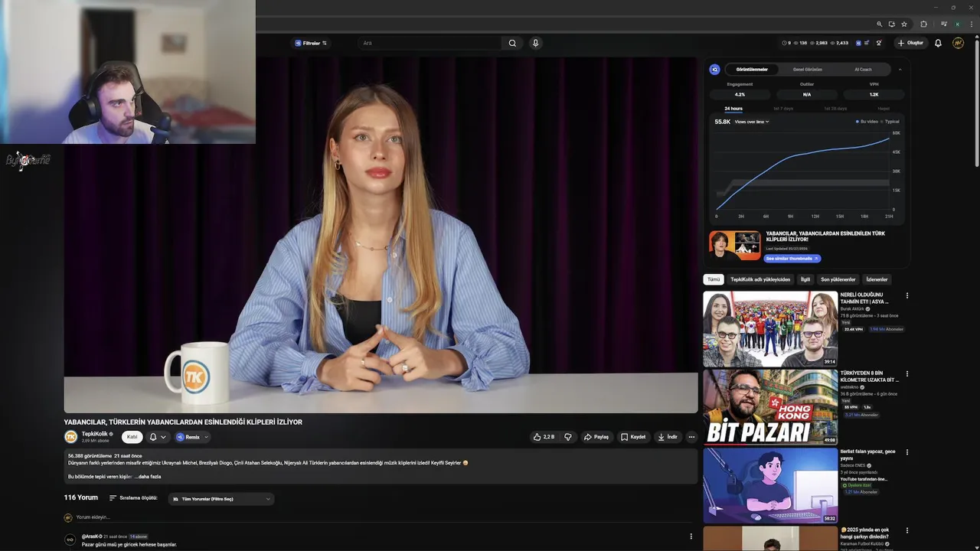Open Views over time dropdown
The height and width of the screenshot is (551, 980).
(x=752, y=122)
